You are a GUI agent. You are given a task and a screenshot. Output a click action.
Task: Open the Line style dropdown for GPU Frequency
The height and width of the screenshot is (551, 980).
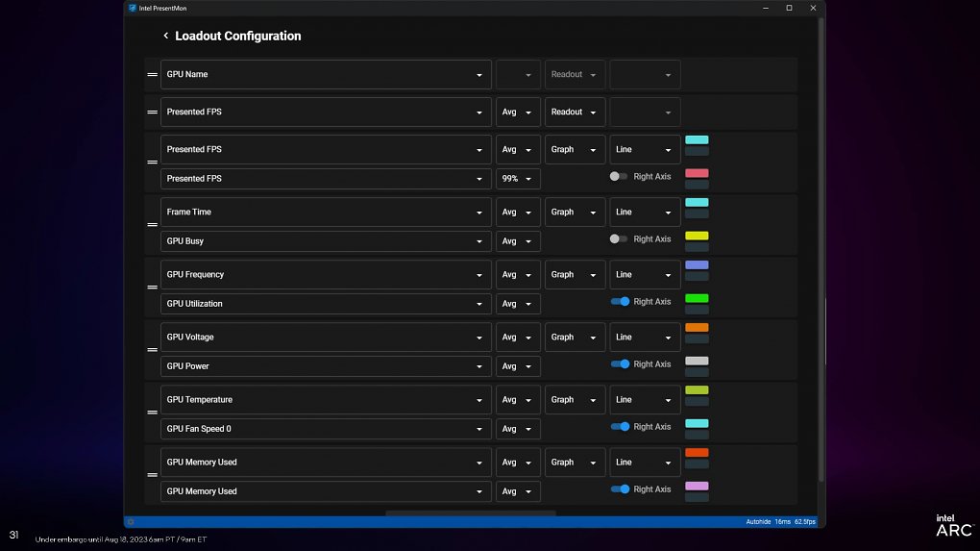pos(645,275)
